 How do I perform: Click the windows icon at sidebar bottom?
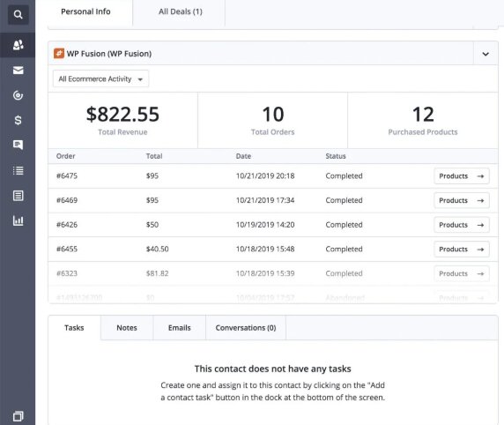pyautogui.click(x=18, y=416)
